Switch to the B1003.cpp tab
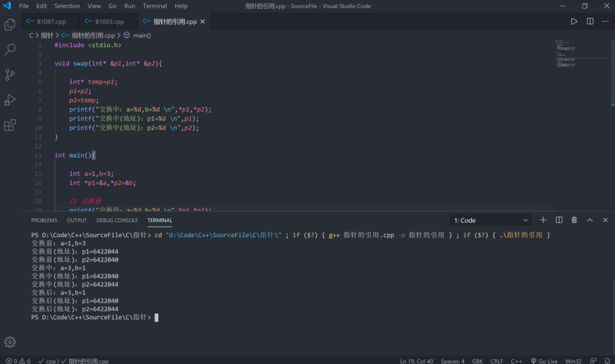Viewport: 615px width, 364px height. tap(108, 21)
